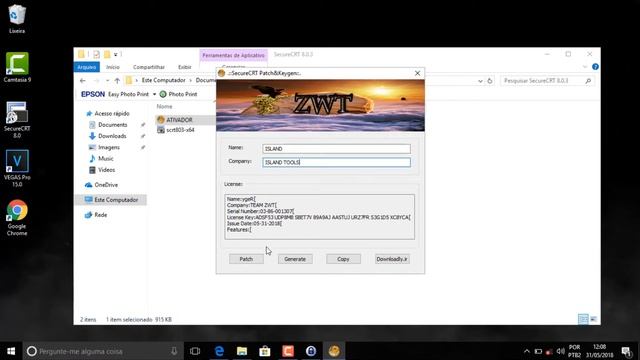640x360 pixels.
Task: Open the Google Chrome desktop shortcut
Action: tap(17, 217)
